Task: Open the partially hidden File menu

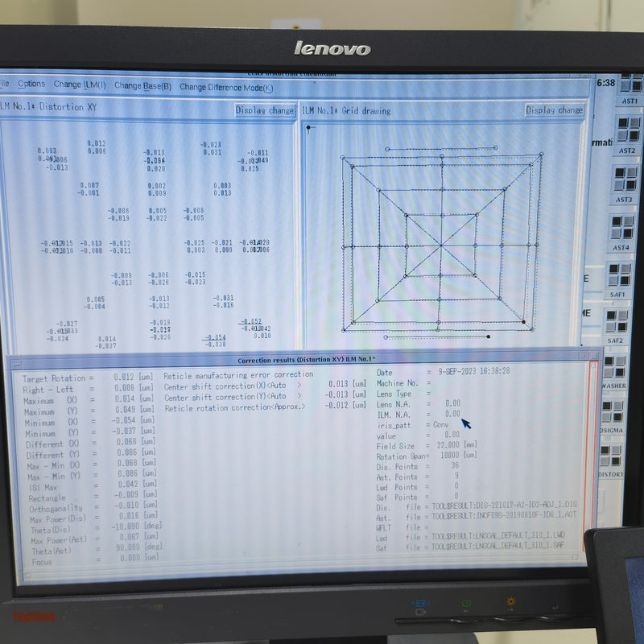Action: click(5, 84)
